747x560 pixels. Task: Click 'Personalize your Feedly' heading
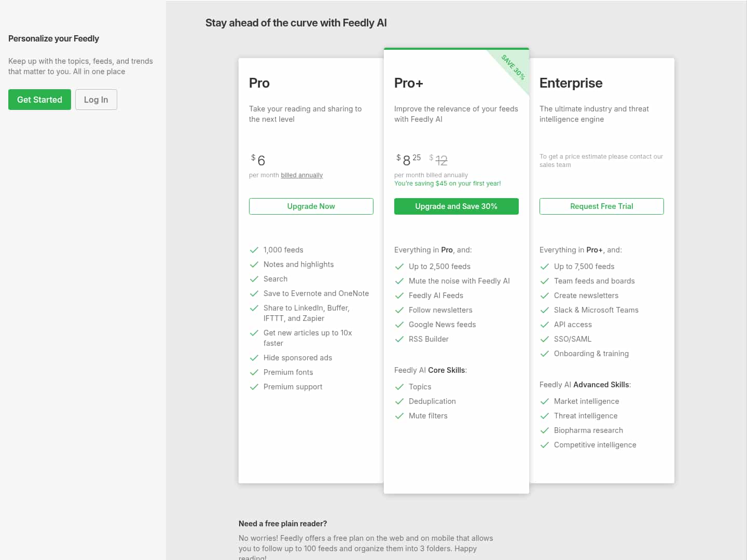point(53,38)
